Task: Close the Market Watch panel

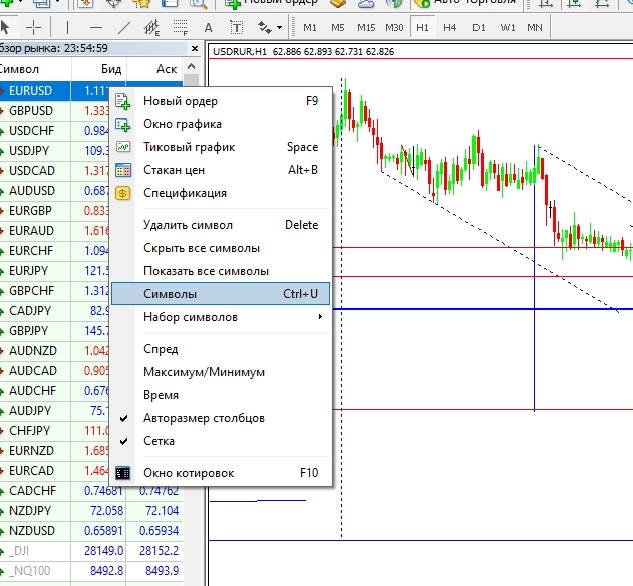Action: [x=195, y=48]
